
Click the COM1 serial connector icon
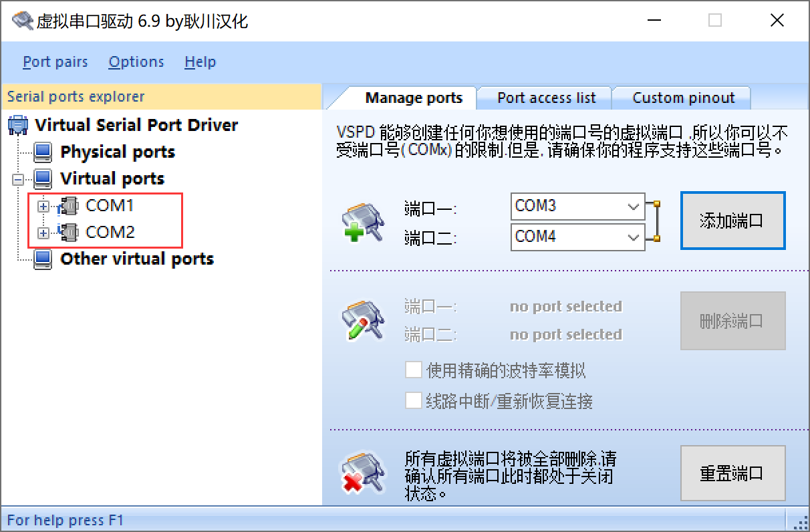[x=69, y=206]
